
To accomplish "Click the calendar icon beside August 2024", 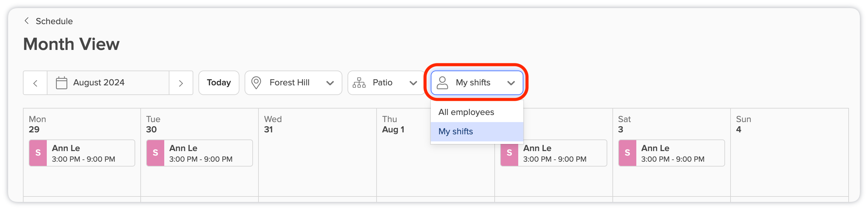I will (61, 83).
